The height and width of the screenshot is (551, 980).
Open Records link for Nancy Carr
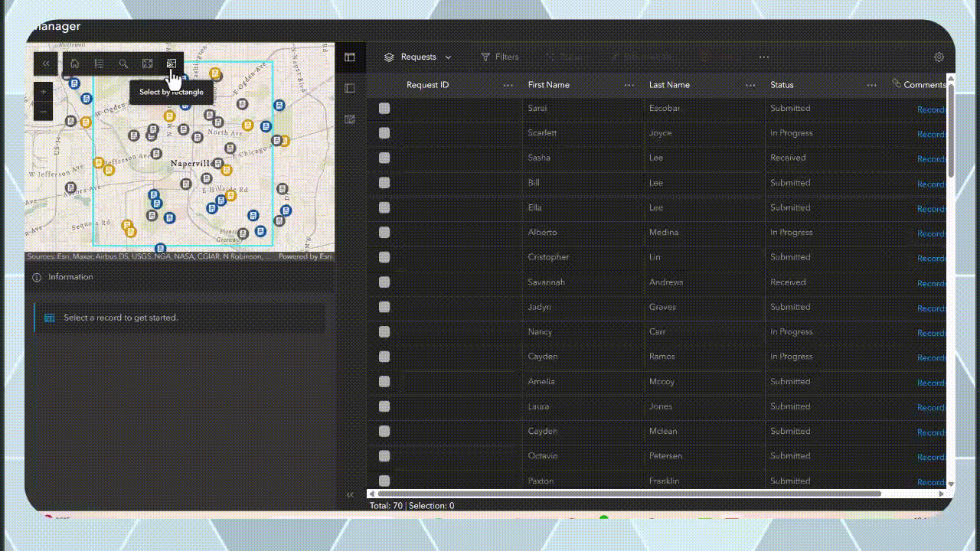tap(932, 333)
